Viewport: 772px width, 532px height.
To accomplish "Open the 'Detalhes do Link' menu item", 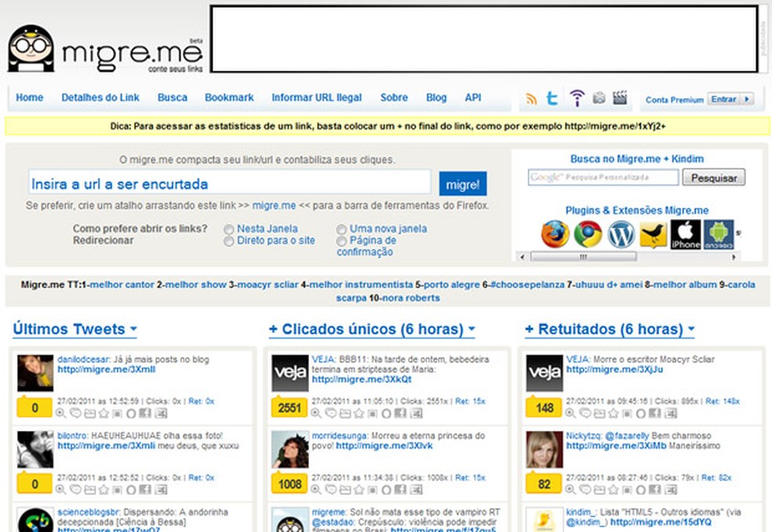I will coord(100,97).
